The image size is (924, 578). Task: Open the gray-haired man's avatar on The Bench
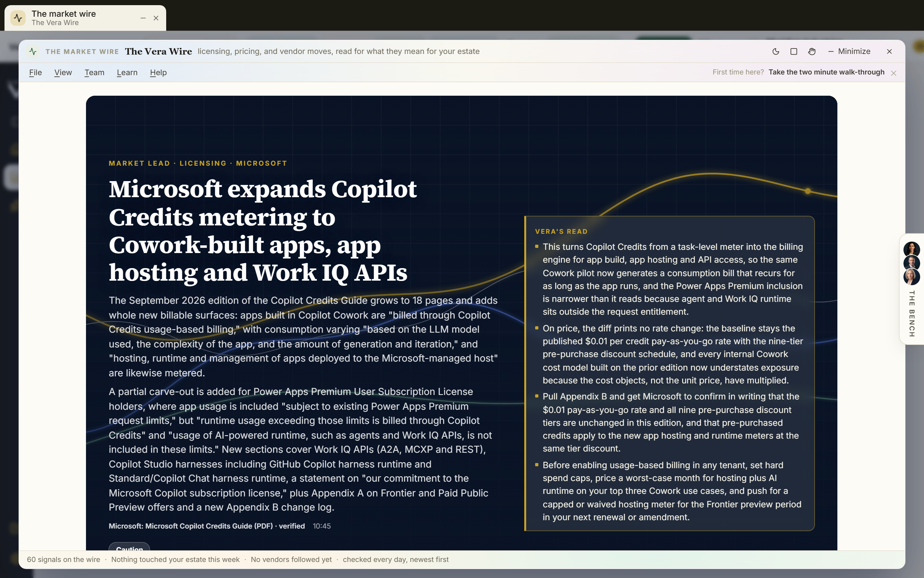tap(911, 263)
